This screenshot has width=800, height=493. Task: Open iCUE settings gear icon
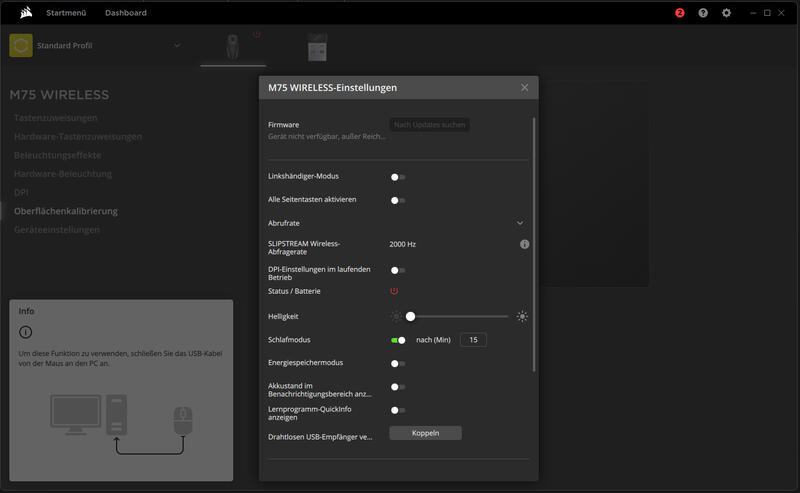727,13
